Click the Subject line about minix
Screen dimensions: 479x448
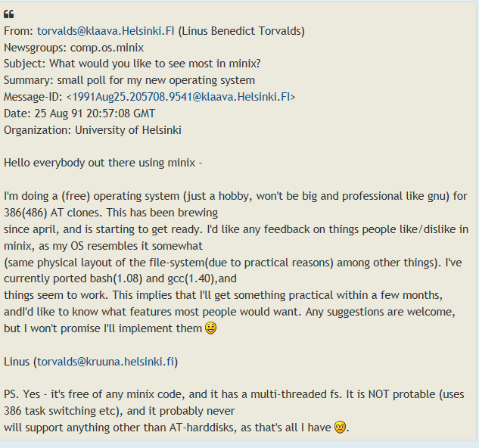point(132,64)
